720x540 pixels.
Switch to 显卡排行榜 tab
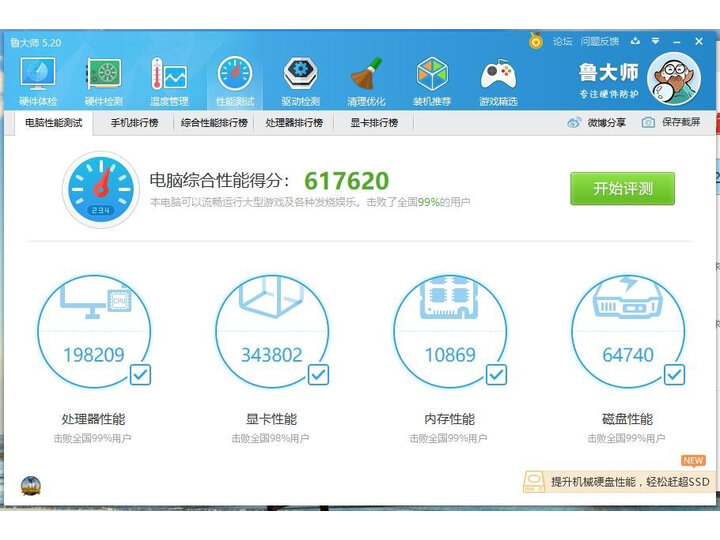pyautogui.click(x=374, y=123)
